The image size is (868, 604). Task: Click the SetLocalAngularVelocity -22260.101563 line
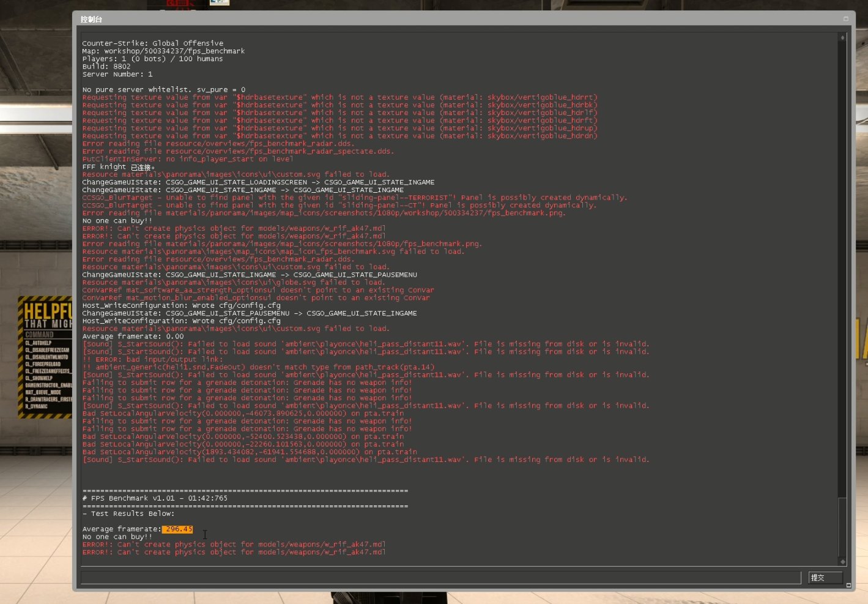tap(243, 444)
